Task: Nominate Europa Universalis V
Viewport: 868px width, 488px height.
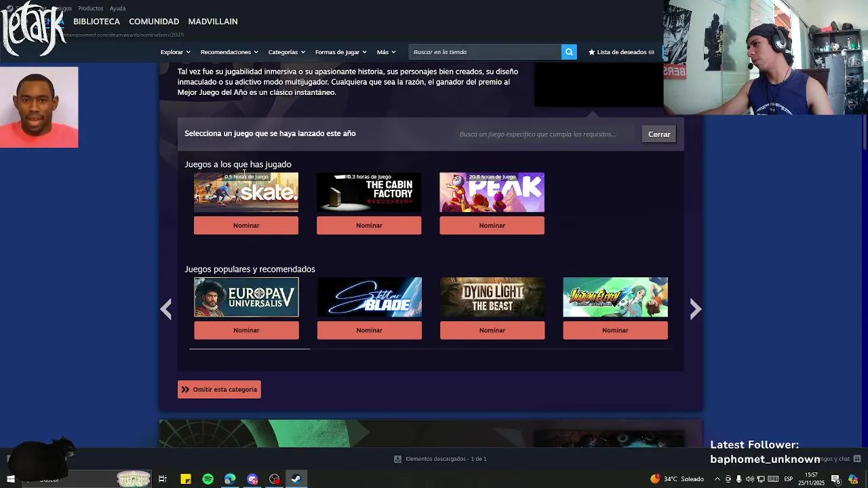Action: coord(246,330)
